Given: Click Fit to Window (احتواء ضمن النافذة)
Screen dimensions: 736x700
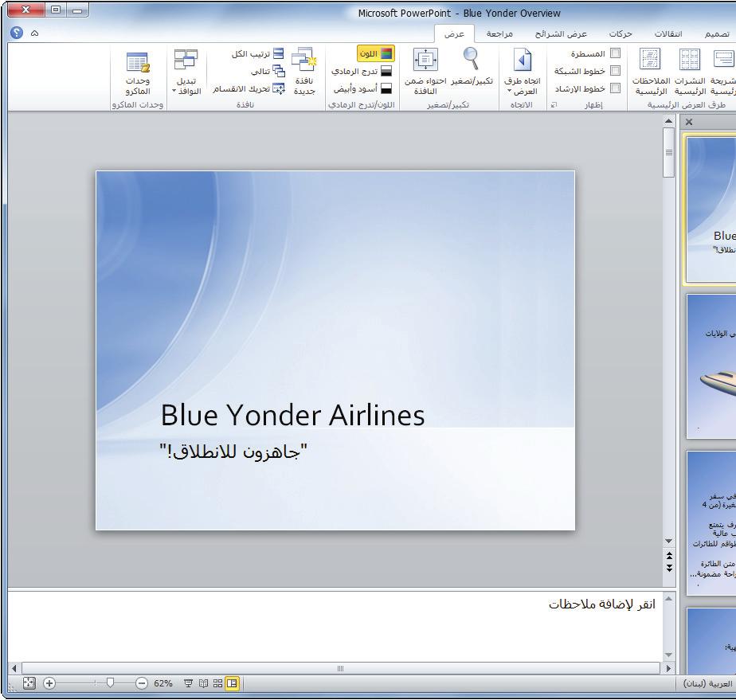Looking at the screenshot, I should click(425, 72).
